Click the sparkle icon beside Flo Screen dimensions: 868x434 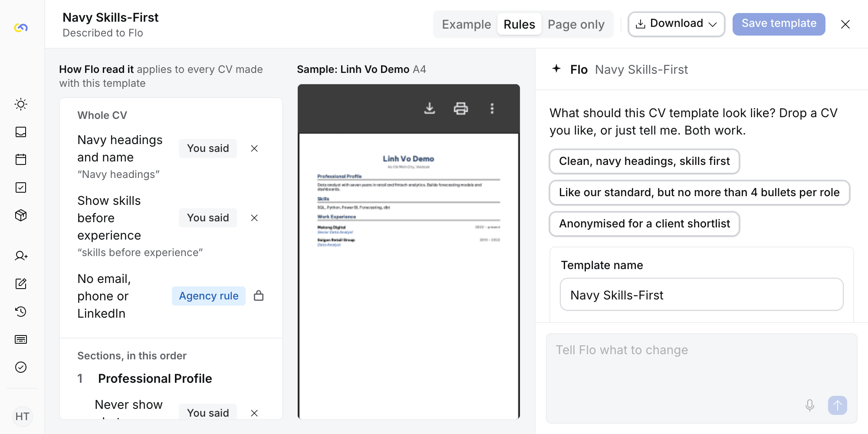556,69
